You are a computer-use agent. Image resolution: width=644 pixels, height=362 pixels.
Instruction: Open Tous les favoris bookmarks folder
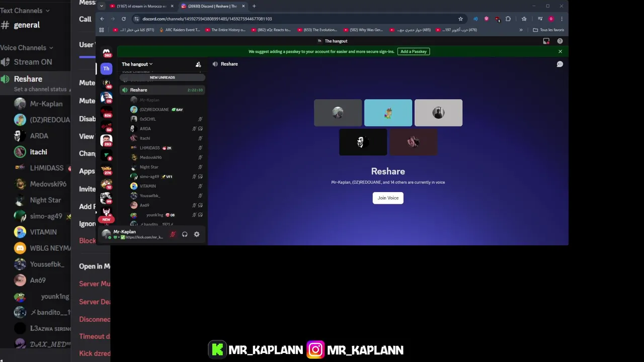tap(548, 30)
